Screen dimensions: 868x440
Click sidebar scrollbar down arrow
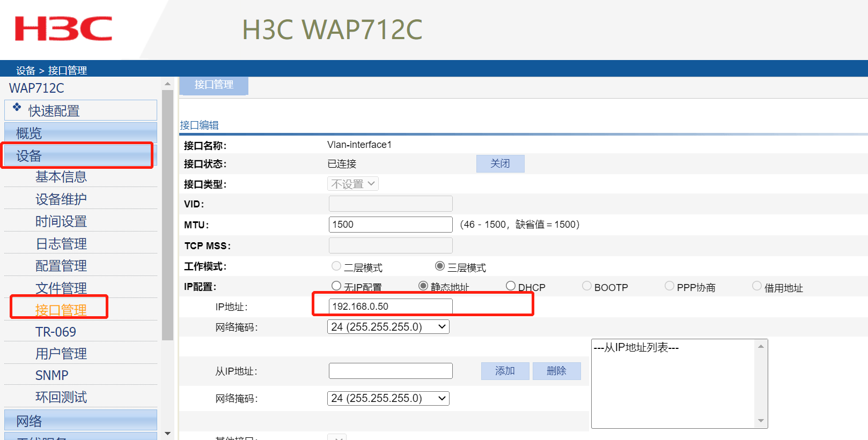[167, 433]
